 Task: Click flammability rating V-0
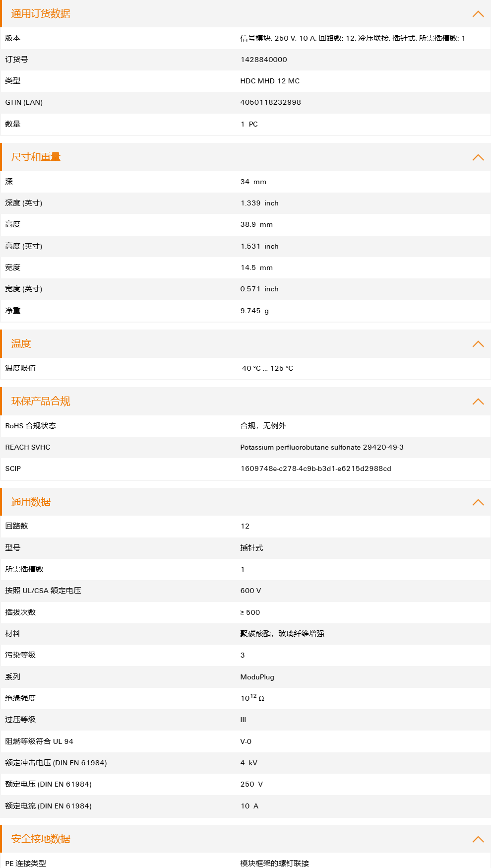[246, 741]
